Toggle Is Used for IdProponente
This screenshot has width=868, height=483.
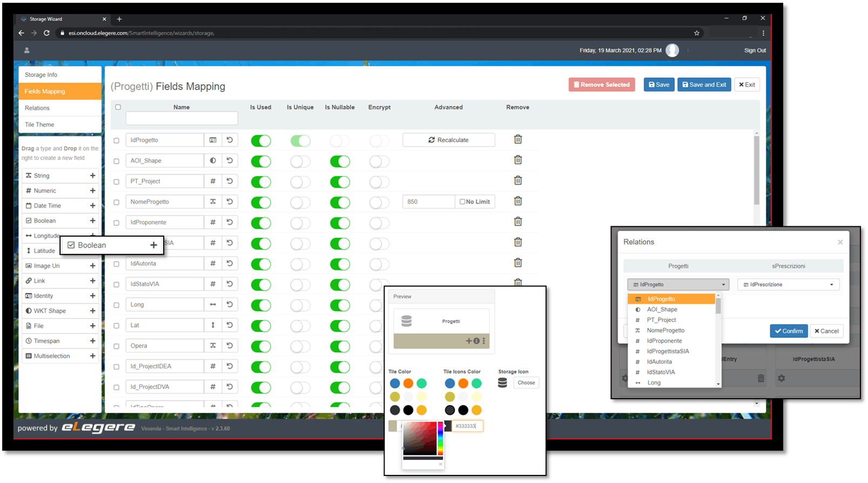pos(261,223)
